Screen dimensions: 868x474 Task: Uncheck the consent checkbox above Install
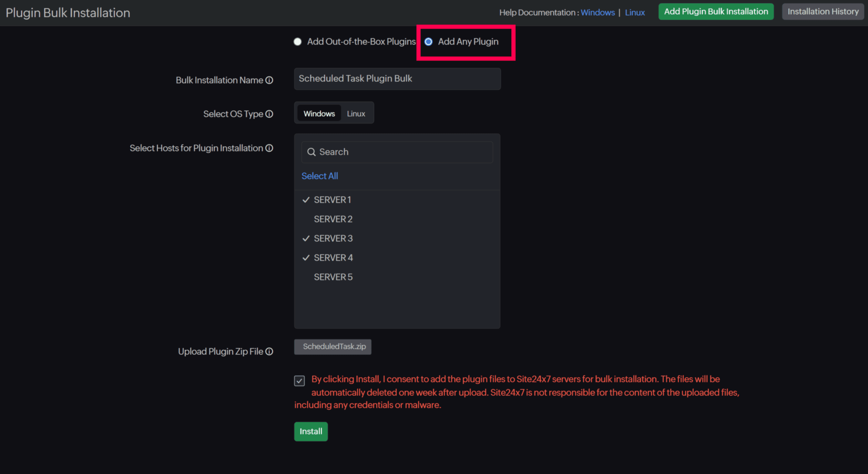[x=299, y=381]
